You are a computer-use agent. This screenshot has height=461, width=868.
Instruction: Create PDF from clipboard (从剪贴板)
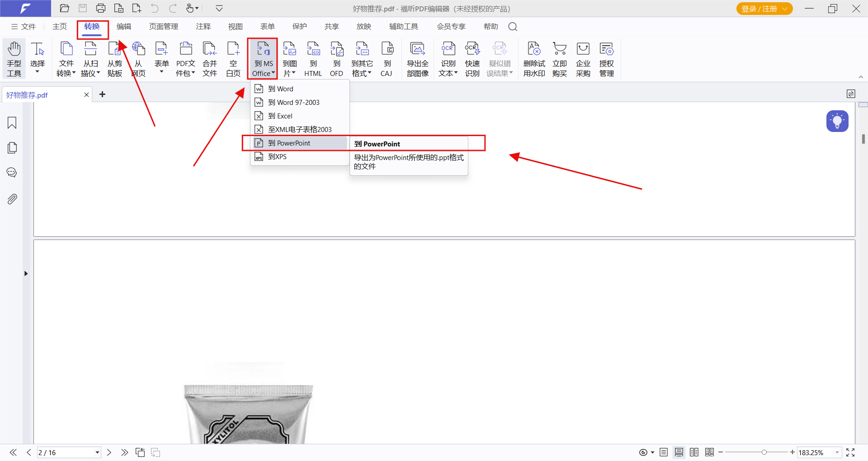tap(115, 59)
